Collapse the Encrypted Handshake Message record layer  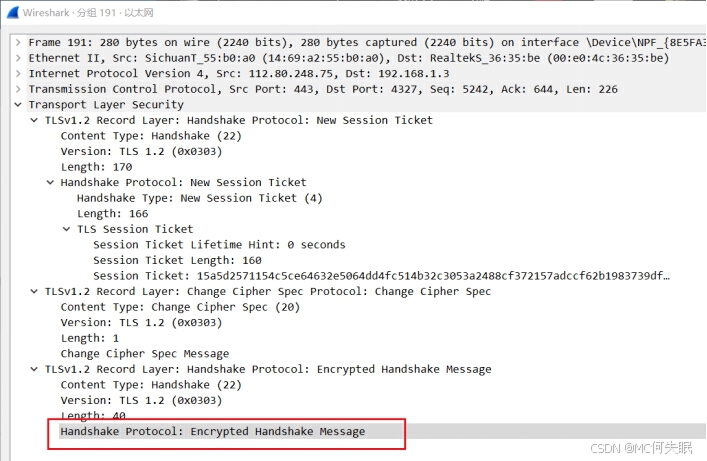click(35, 369)
